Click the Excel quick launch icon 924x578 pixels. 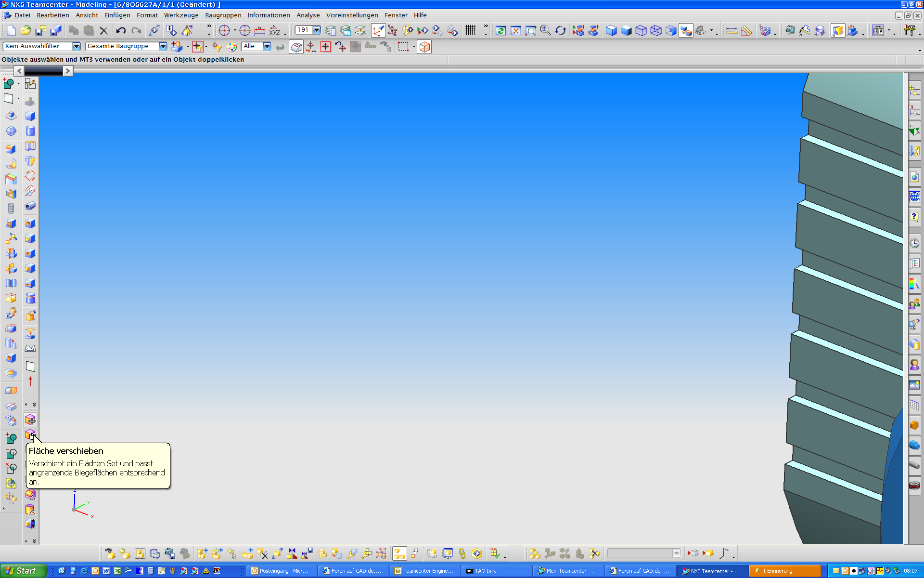tap(117, 571)
